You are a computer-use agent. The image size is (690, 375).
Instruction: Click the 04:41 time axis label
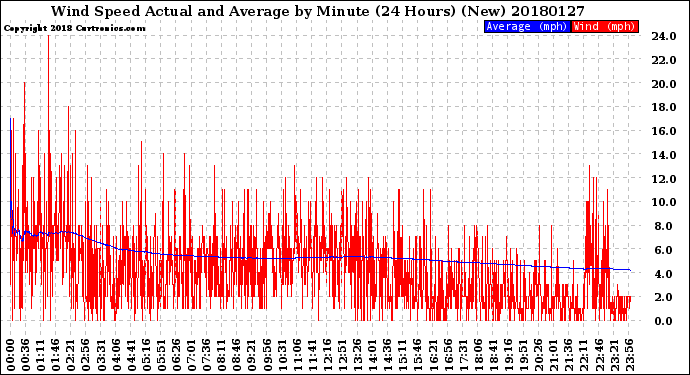point(131,355)
